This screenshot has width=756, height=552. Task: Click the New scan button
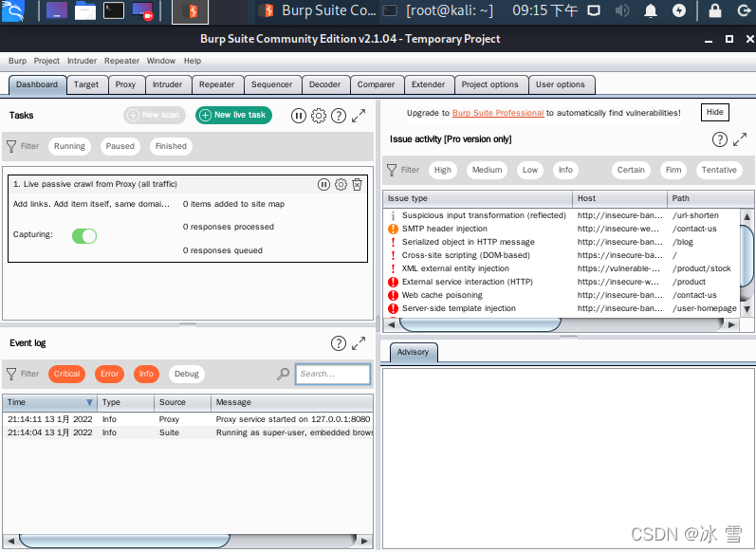click(155, 115)
